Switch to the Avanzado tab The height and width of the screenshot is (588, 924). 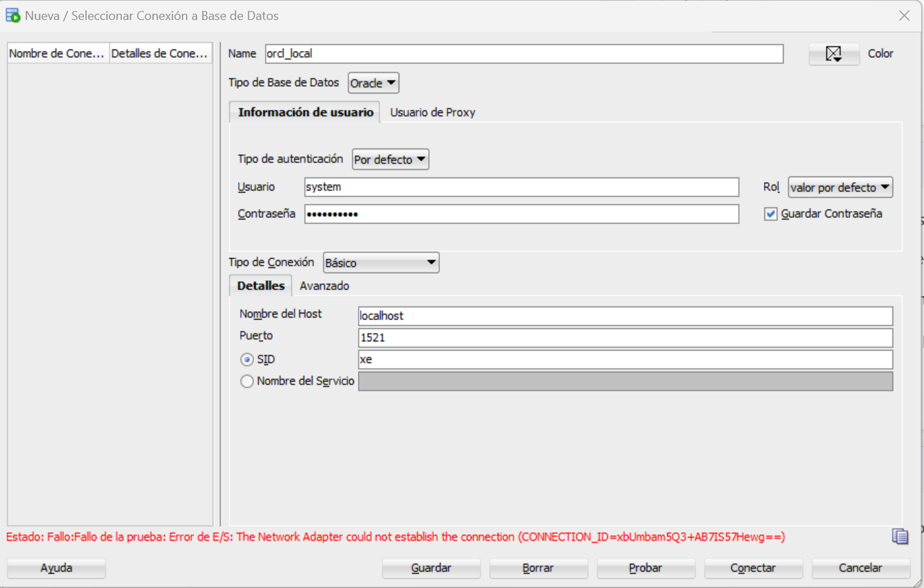point(324,286)
